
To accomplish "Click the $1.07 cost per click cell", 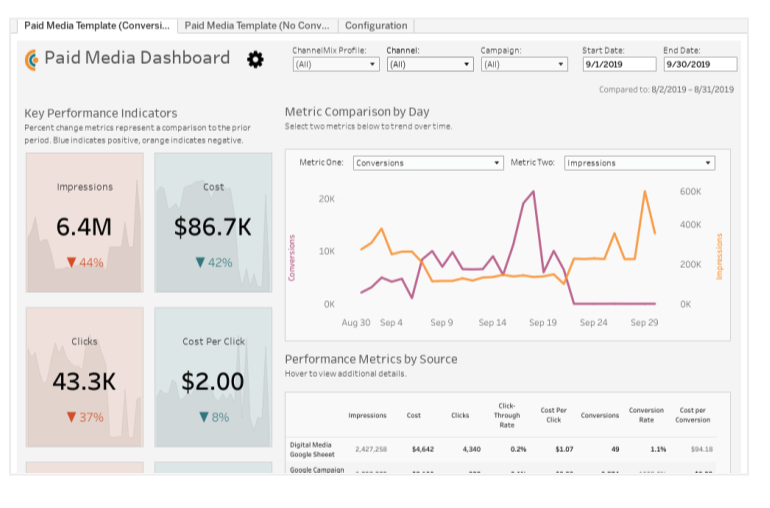I will (564, 450).
